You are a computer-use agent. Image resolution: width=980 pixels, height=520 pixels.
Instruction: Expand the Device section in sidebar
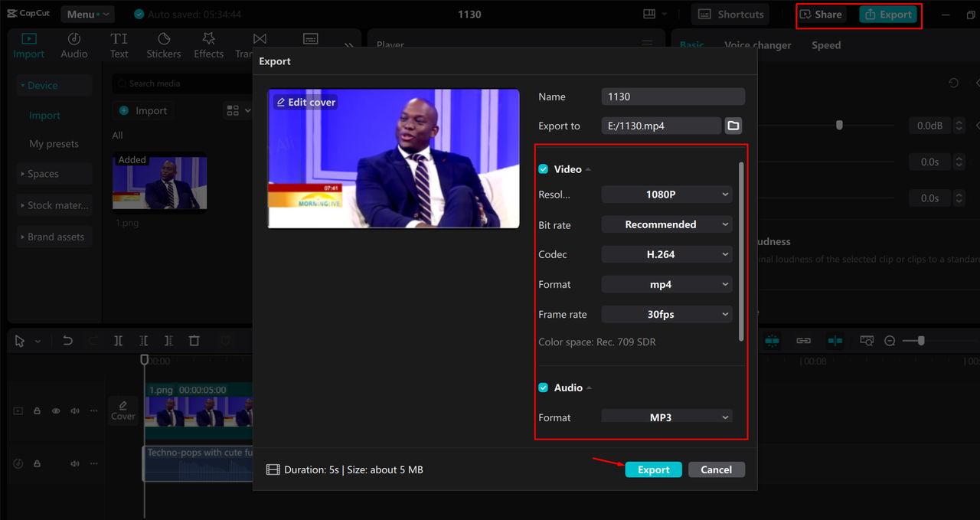pyautogui.click(x=54, y=85)
